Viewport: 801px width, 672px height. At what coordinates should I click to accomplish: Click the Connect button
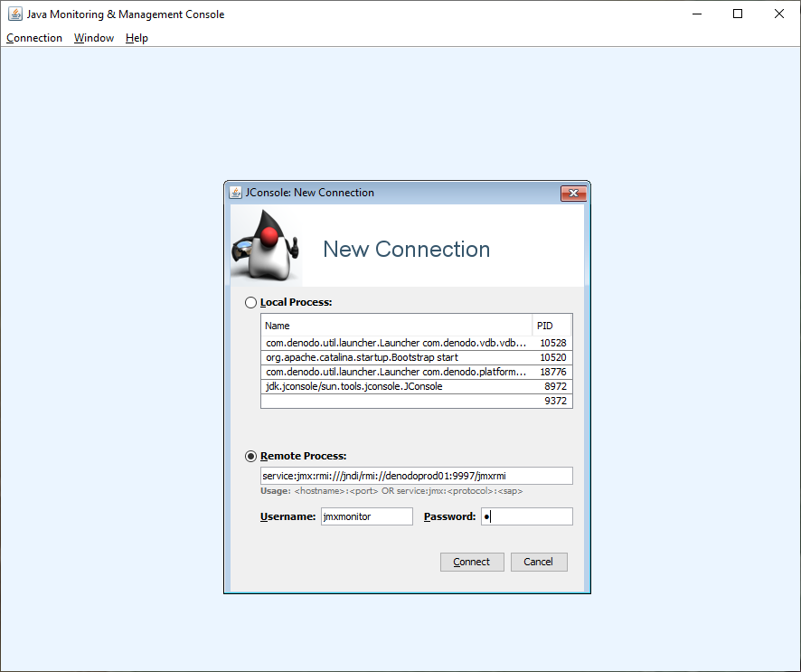472,562
